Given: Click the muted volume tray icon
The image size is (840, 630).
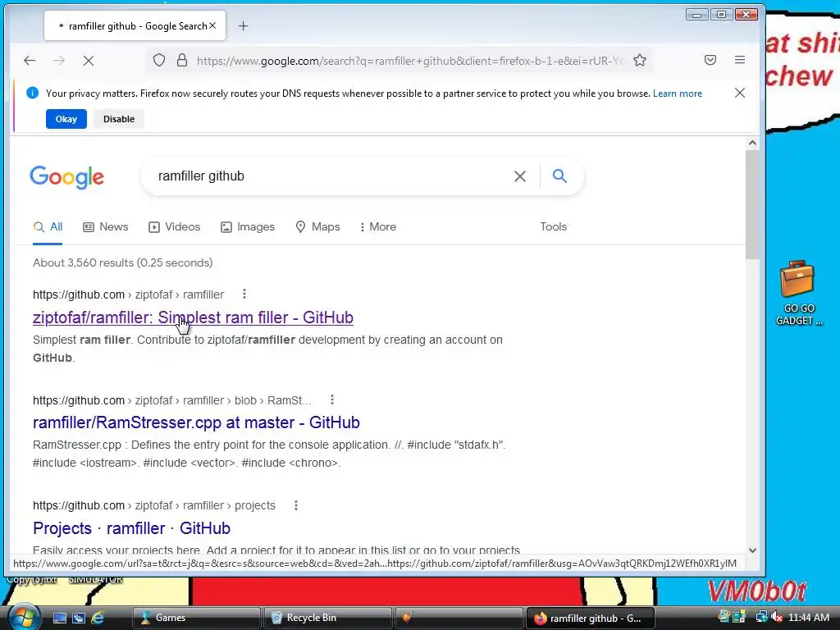Looking at the screenshot, I should (x=778, y=617).
